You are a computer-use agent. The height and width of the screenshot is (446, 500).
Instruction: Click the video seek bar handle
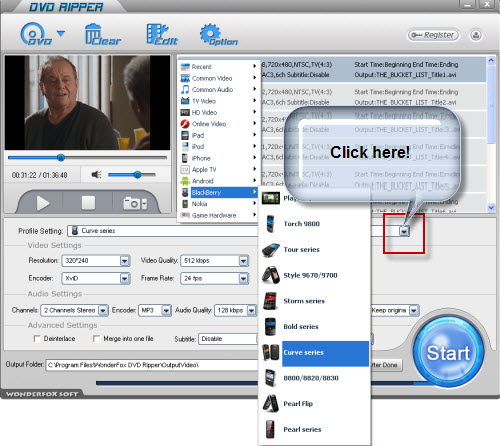pos(61,157)
